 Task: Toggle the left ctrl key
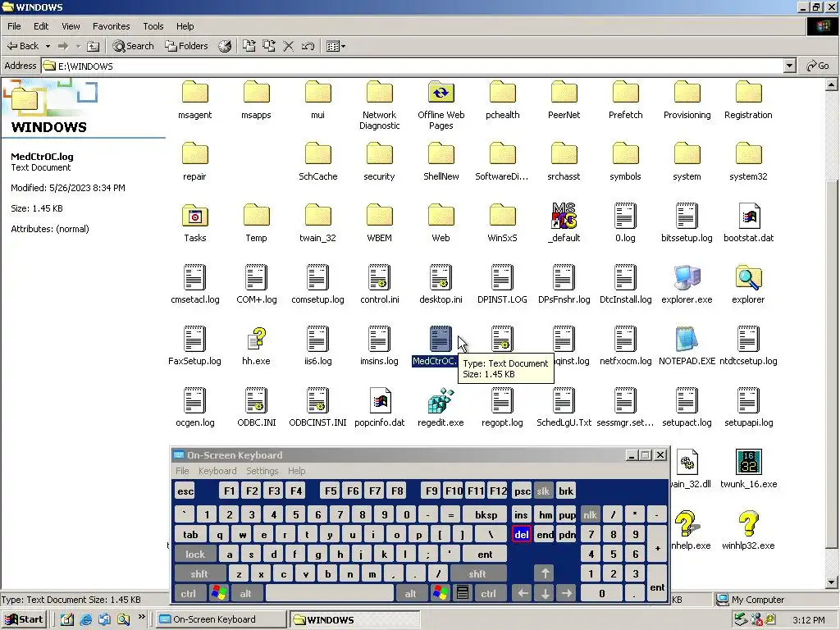(189, 594)
